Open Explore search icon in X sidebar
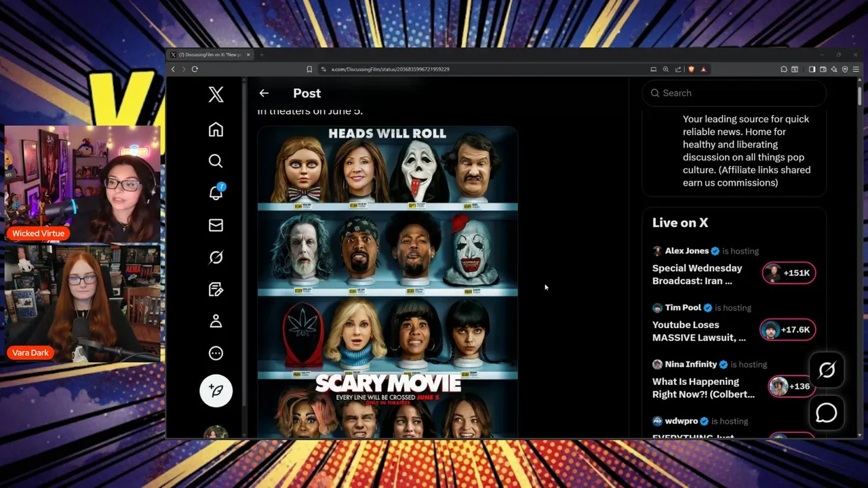Viewport: 868px width, 488px height. pos(216,161)
